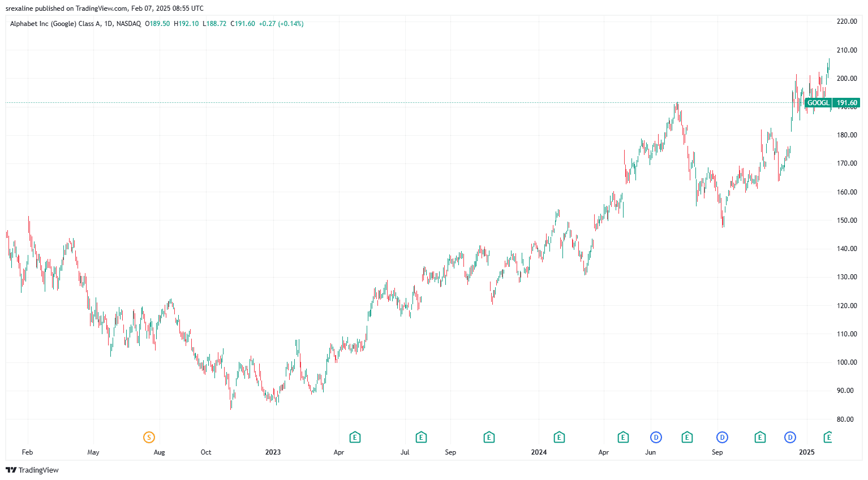The height and width of the screenshot is (480, 868).
Task: Open the earnings marker just after 2024 label
Action: pyautogui.click(x=559, y=437)
